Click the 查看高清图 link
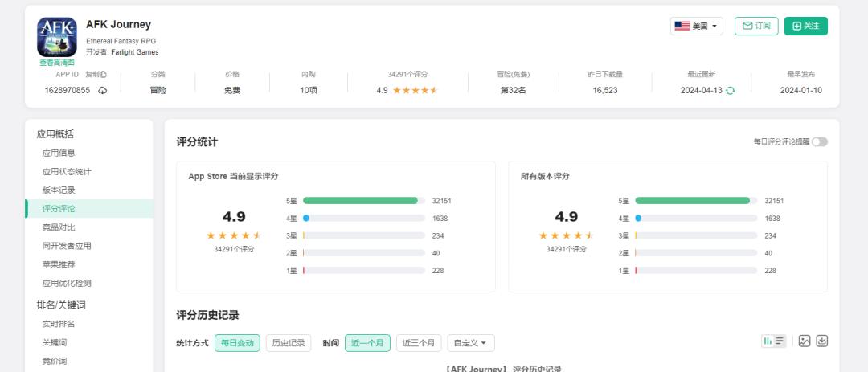 tap(57, 63)
